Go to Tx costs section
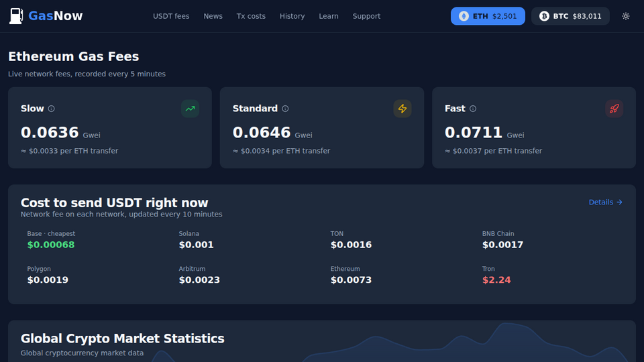This screenshot has width=644, height=362. coord(251,16)
